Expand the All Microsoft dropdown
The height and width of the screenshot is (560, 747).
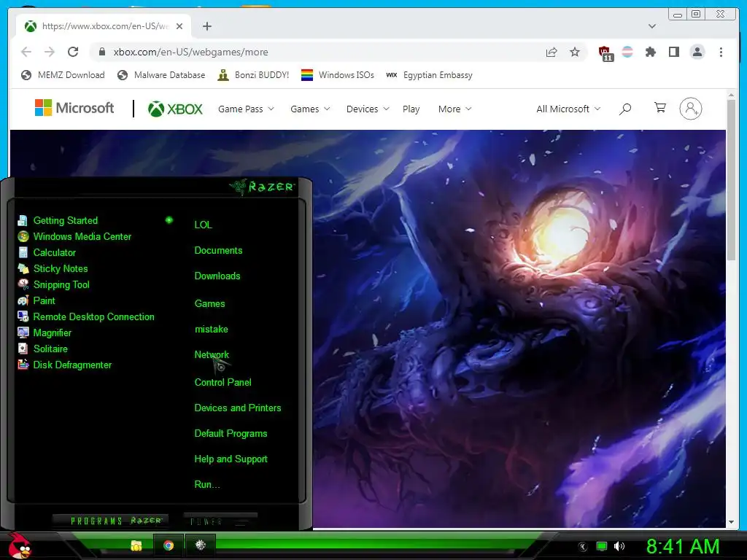coord(568,109)
